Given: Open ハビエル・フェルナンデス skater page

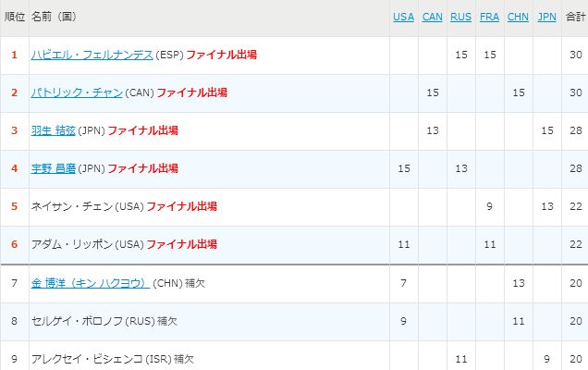Looking at the screenshot, I should [x=92, y=55].
